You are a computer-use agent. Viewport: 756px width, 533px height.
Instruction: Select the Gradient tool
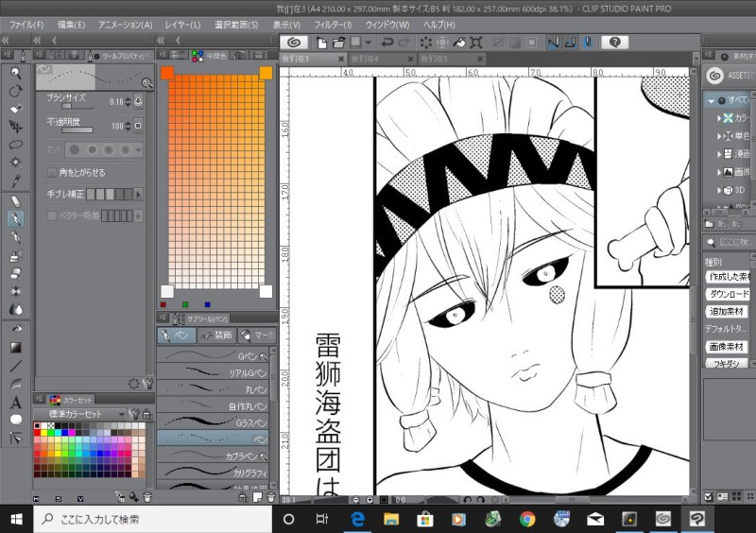[x=16, y=347]
